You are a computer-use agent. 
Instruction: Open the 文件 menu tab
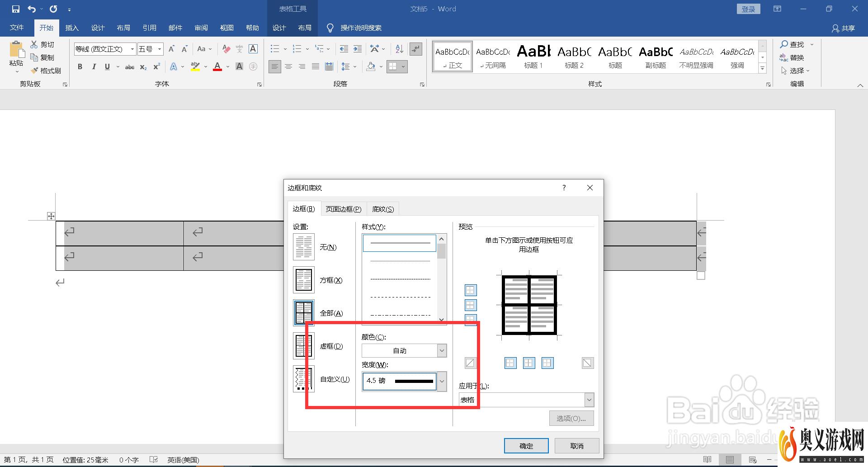point(17,28)
